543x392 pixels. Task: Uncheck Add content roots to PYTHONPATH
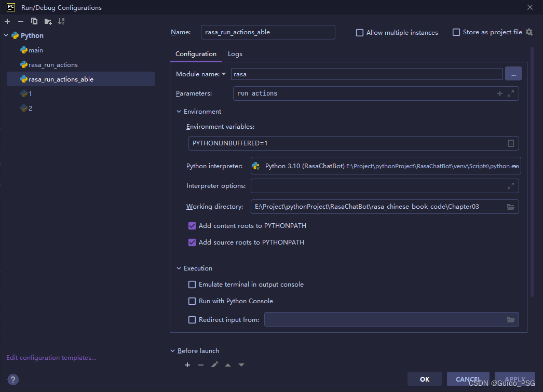click(192, 226)
